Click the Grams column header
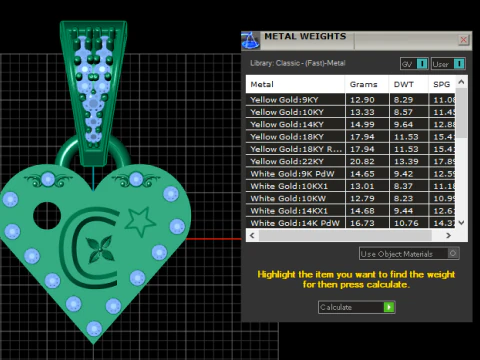The height and width of the screenshot is (360, 480). coord(367,84)
